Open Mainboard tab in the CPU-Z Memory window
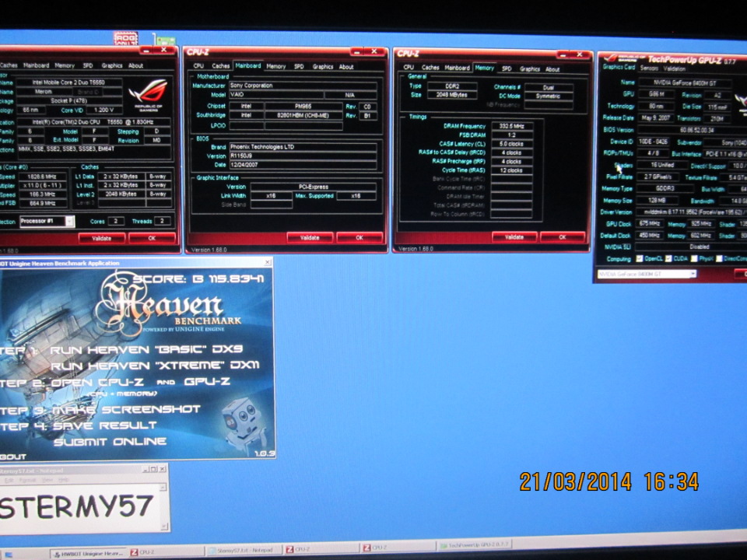 point(457,68)
